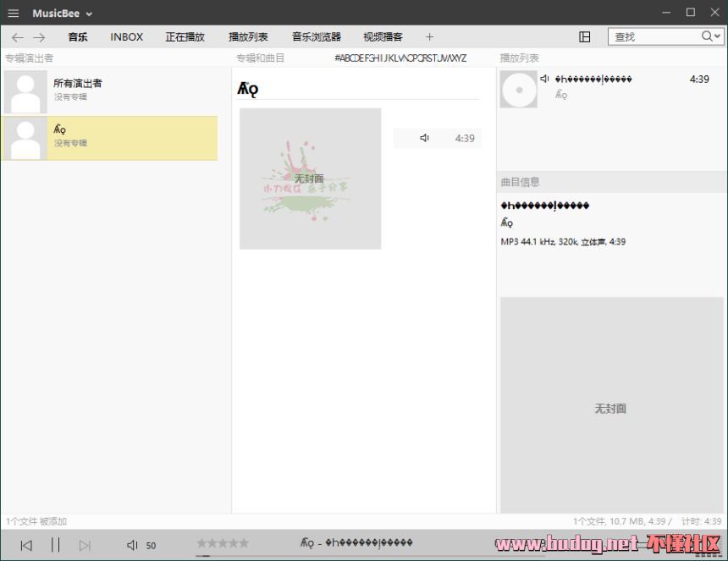This screenshot has height=561, width=728.
Task: Click the 计时 4:39 status
Action: (x=701, y=521)
